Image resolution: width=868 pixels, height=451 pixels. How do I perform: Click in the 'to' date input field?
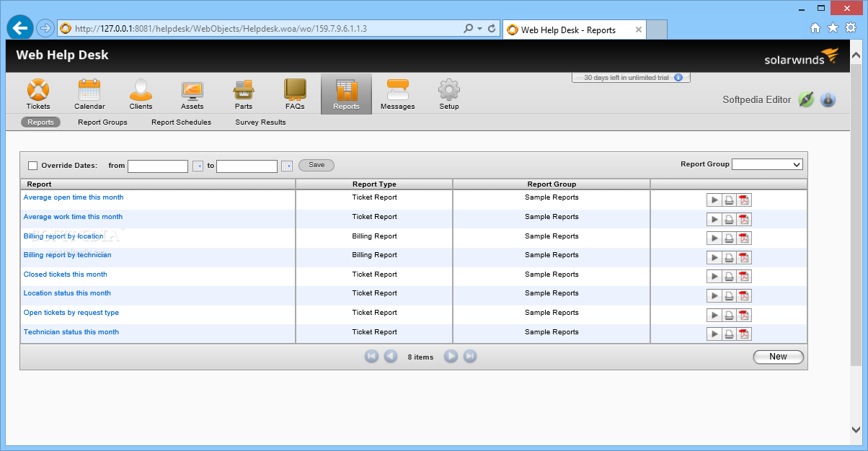click(x=247, y=166)
